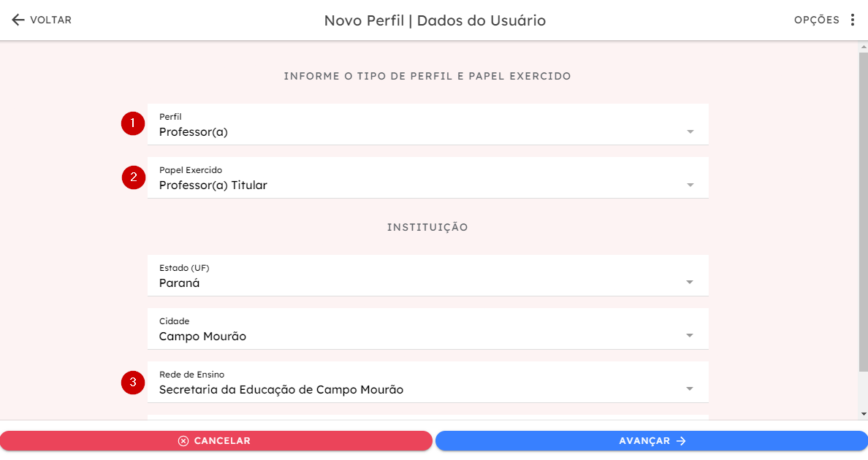
Task: Open the Papel Exercido dropdown arrow
Action: pos(690,185)
